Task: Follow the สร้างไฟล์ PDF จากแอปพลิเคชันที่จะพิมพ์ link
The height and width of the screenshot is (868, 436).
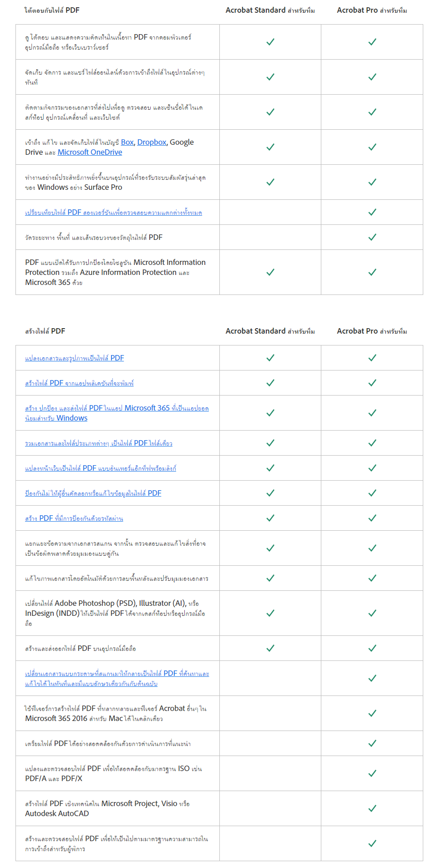Action: (79, 383)
